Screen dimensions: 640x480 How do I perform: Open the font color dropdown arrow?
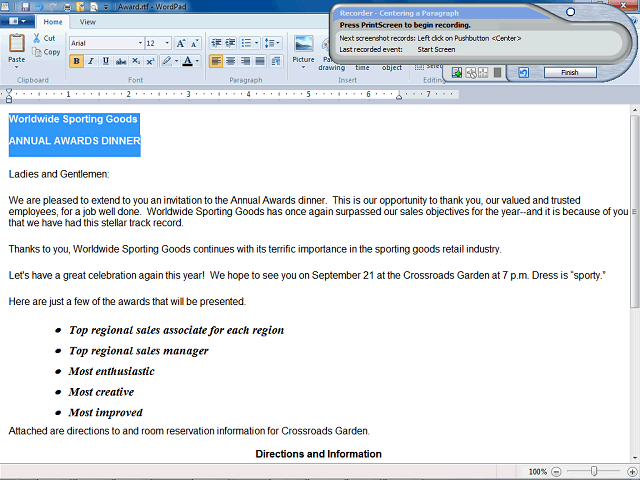tap(197, 61)
